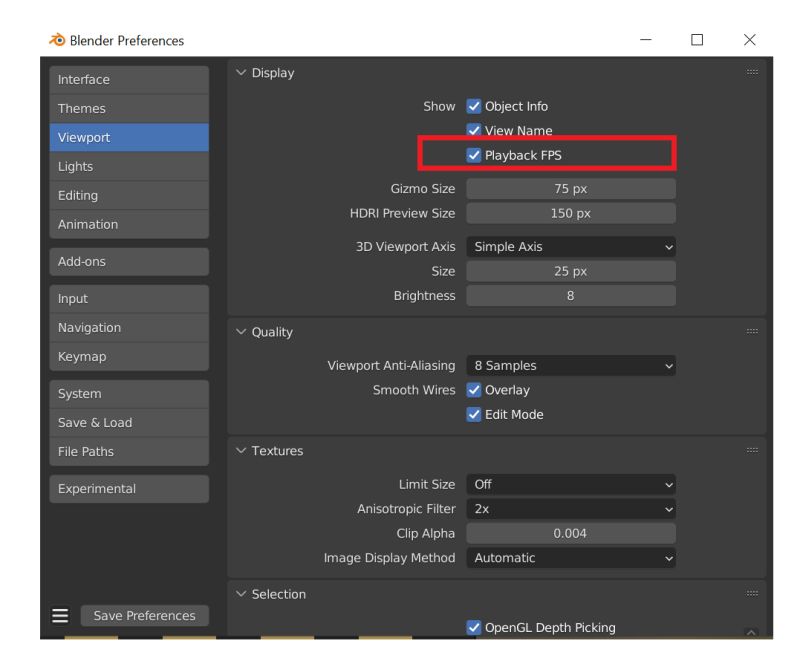Switch to the Navigation tab
Screen dimensions: 800x658
(129, 327)
